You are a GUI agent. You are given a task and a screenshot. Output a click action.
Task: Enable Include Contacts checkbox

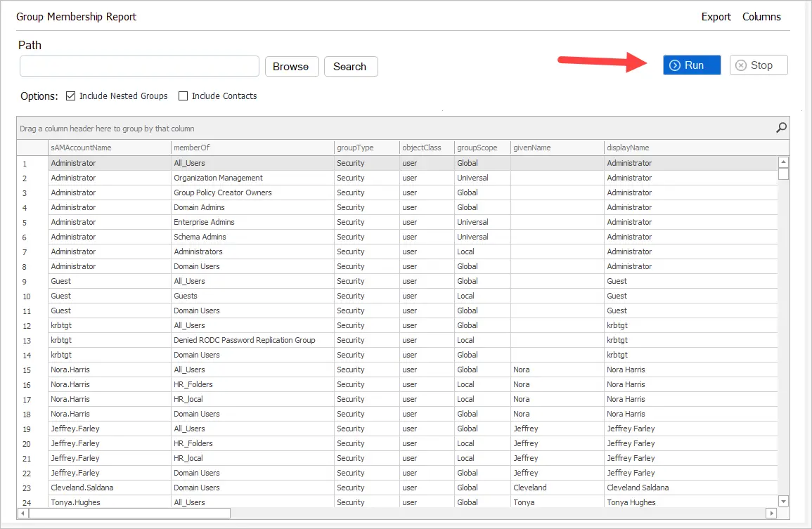183,96
